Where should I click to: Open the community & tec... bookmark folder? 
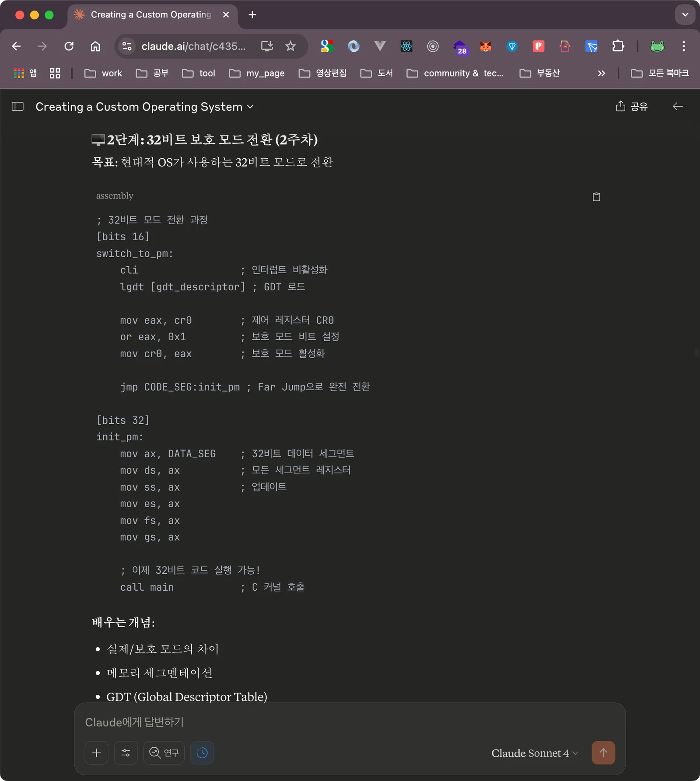coord(455,73)
